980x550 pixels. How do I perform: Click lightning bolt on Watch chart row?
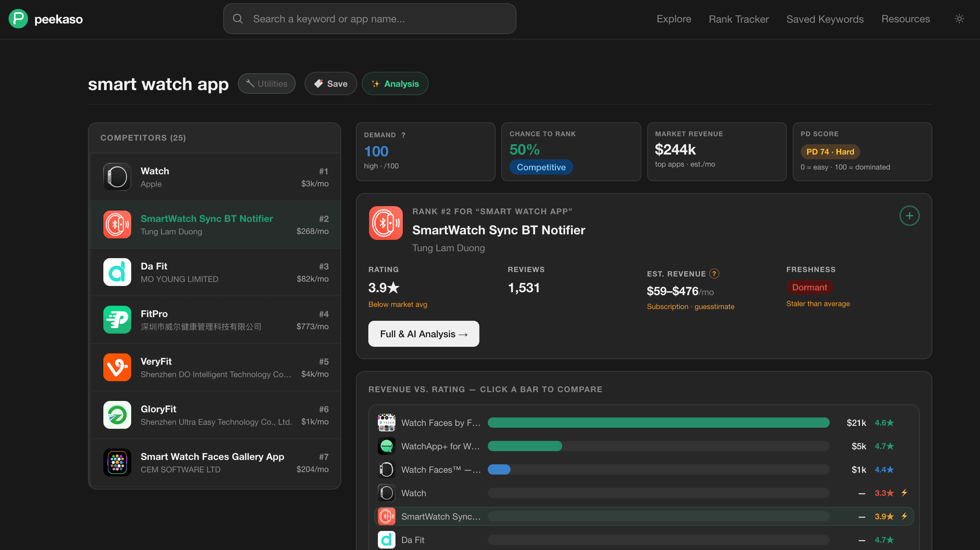click(x=904, y=493)
